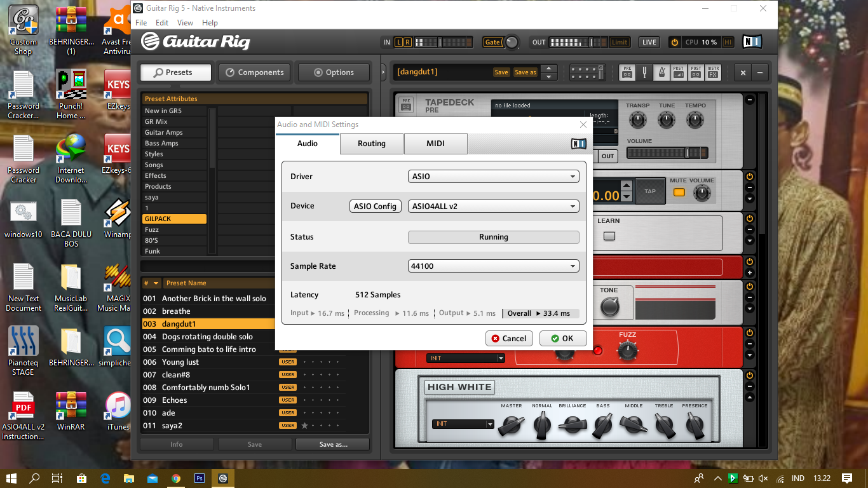868x488 pixels.
Task: Add component with plus on red module
Action: coord(749,273)
